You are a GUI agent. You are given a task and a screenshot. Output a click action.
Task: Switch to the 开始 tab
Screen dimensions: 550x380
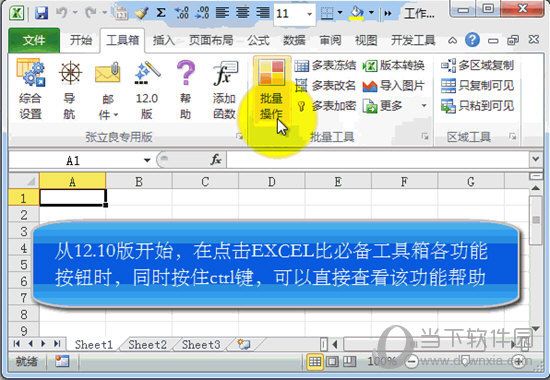point(81,40)
